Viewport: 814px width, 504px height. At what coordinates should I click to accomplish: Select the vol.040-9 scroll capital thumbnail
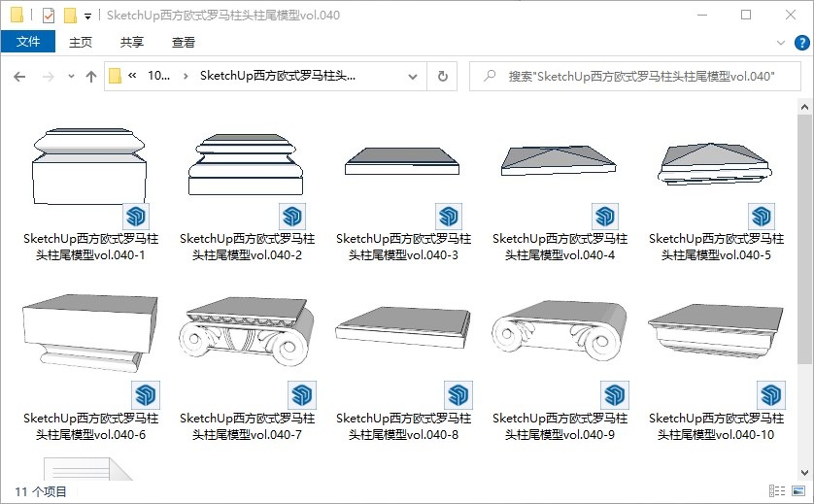click(x=560, y=329)
